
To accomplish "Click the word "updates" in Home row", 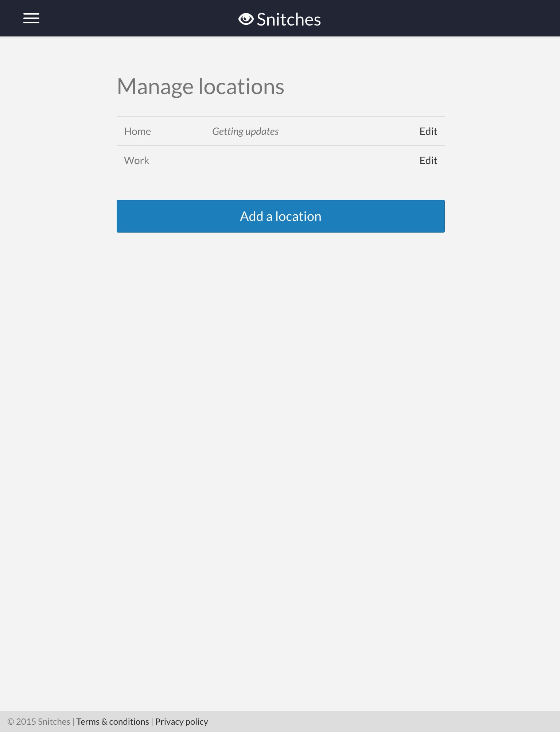I will click(x=262, y=131).
